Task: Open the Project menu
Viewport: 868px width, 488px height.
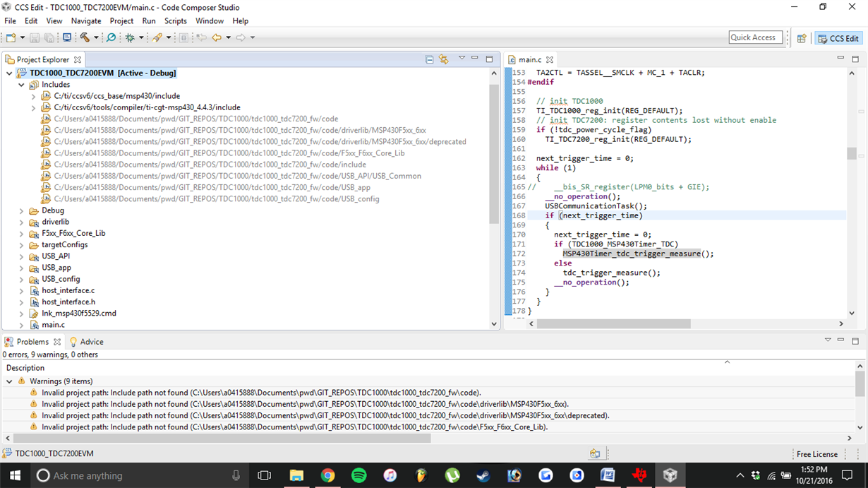Action: (x=121, y=21)
